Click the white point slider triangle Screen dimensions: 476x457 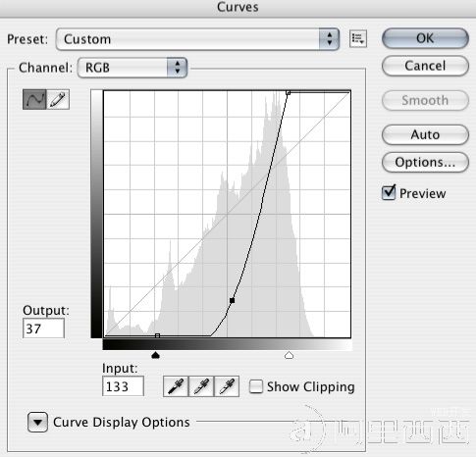(x=289, y=355)
